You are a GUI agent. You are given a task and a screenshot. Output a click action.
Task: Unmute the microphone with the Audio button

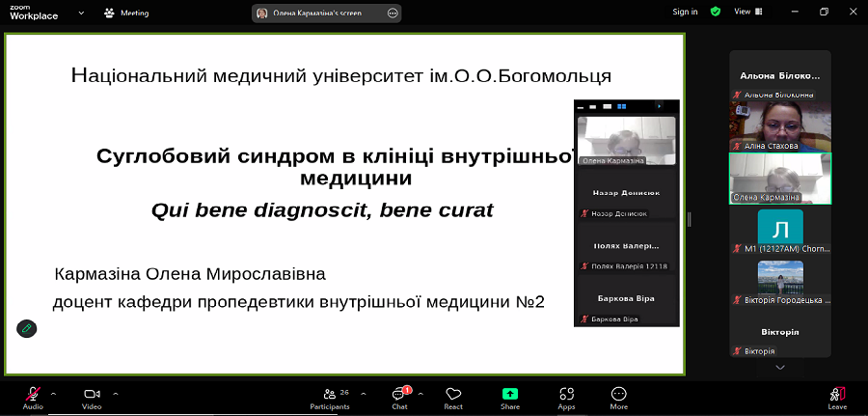pos(32,395)
